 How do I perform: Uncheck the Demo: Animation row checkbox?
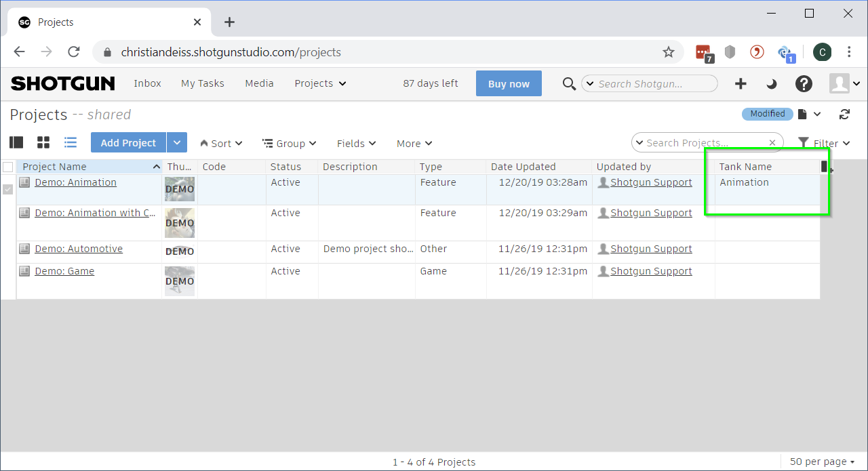(8, 189)
